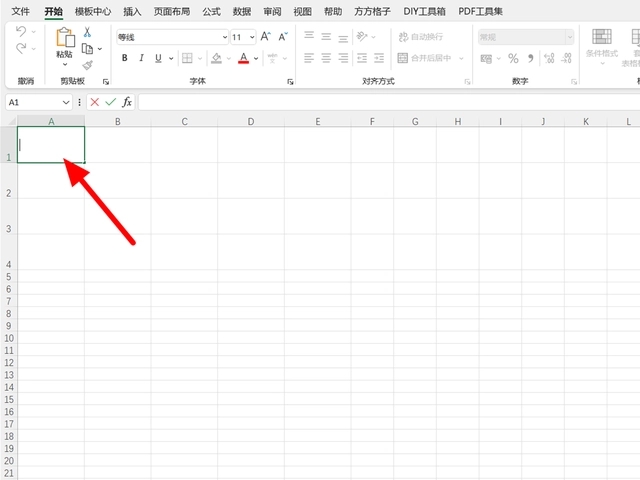Image resolution: width=640 pixels, height=480 pixels.
Task: Switch to the 审阅 tab
Action: point(272,11)
